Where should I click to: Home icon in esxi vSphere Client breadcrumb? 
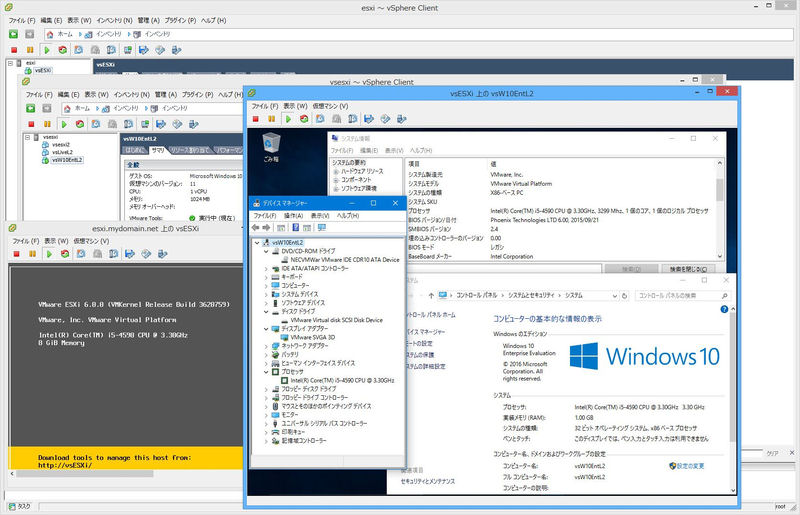point(50,34)
